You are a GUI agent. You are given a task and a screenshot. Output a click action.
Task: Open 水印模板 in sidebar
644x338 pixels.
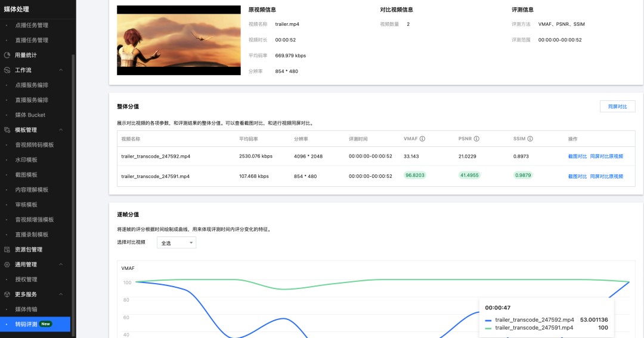click(26, 160)
